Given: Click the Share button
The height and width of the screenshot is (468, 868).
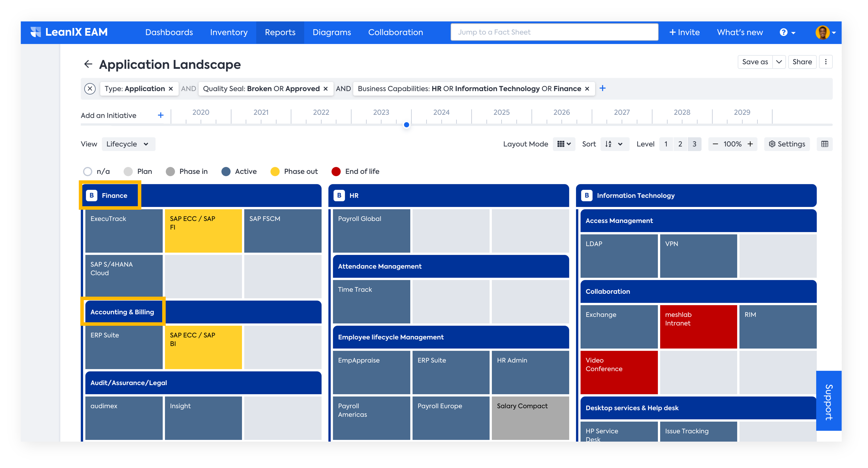Looking at the screenshot, I should 802,62.
